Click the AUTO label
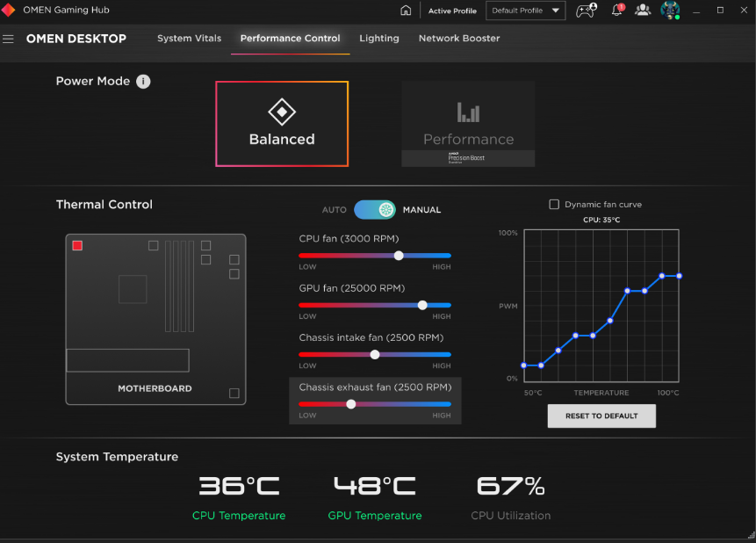The height and width of the screenshot is (543, 756). coord(335,210)
